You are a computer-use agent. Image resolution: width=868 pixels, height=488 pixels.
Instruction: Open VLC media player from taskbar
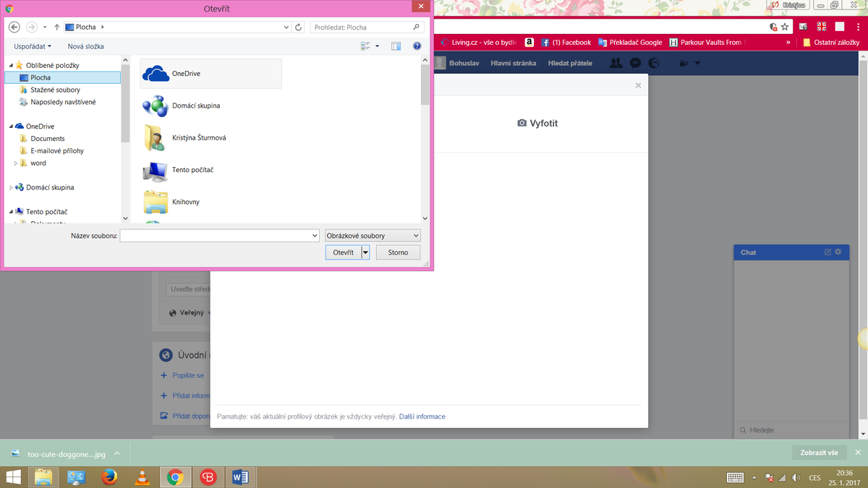coord(142,476)
